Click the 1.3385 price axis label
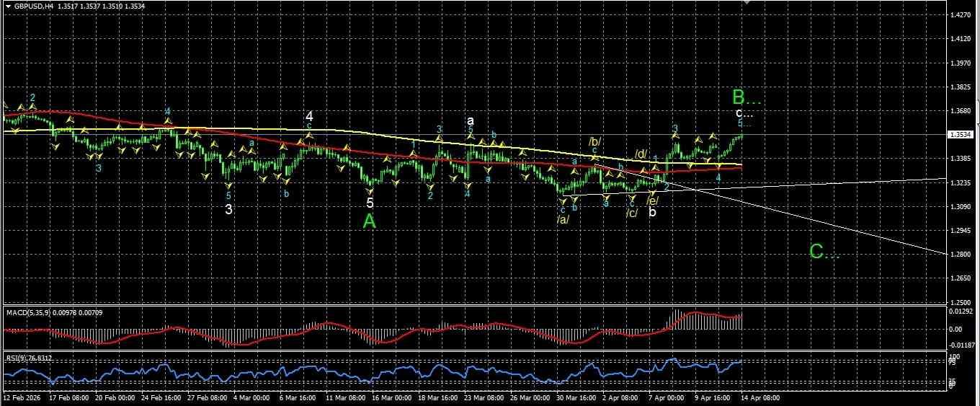The image size is (980, 406). [x=959, y=159]
